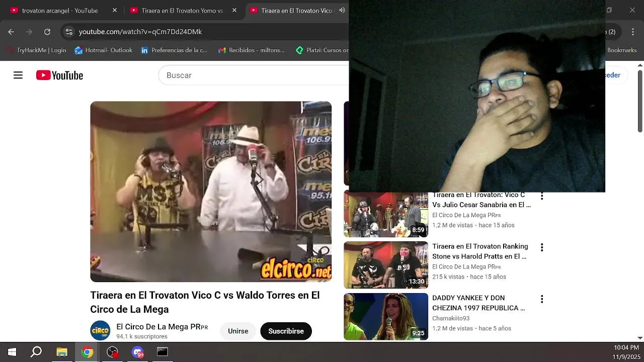Open Chrome three-dot menu

point(633,32)
